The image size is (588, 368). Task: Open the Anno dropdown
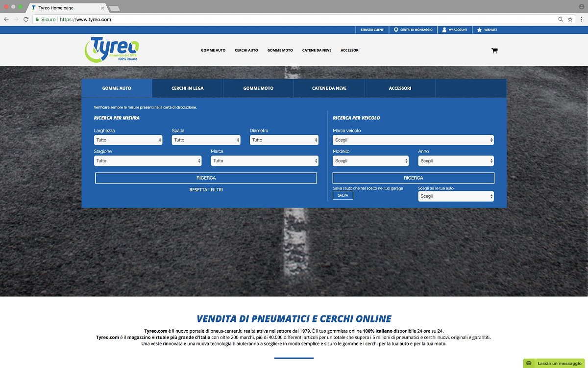(x=456, y=160)
